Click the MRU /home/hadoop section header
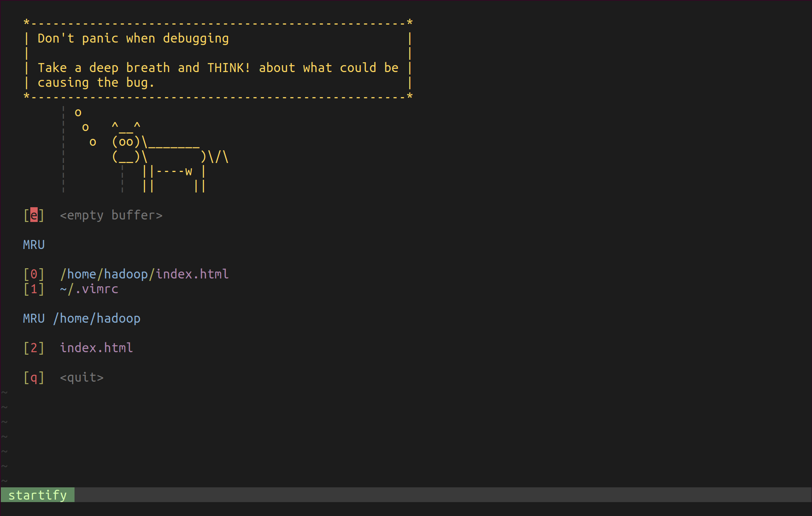812x516 pixels. click(x=81, y=318)
